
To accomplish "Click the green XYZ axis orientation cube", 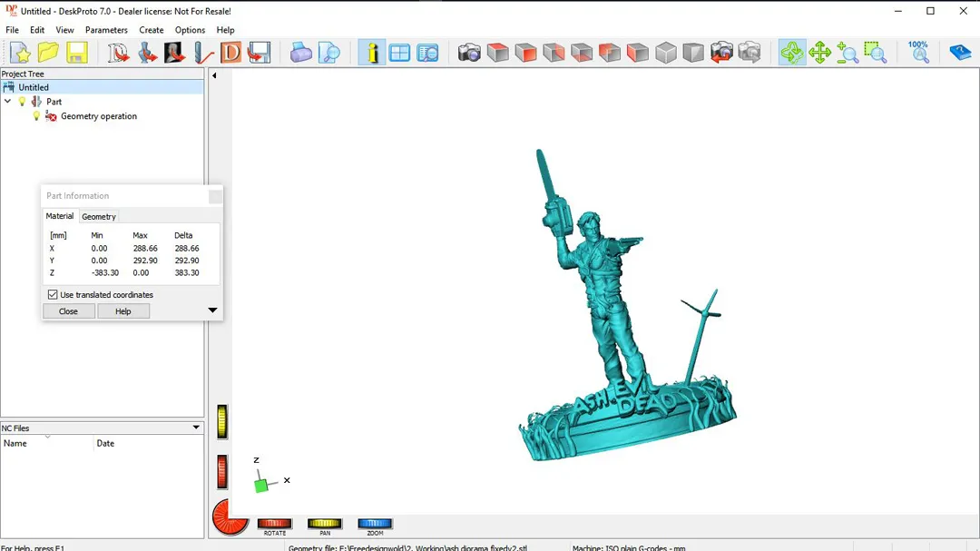I will (x=261, y=484).
